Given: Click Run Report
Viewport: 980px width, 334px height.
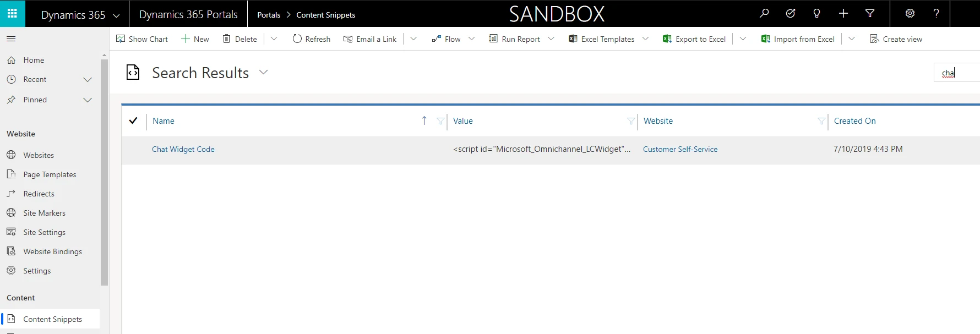Looking at the screenshot, I should click(x=515, y=39).
